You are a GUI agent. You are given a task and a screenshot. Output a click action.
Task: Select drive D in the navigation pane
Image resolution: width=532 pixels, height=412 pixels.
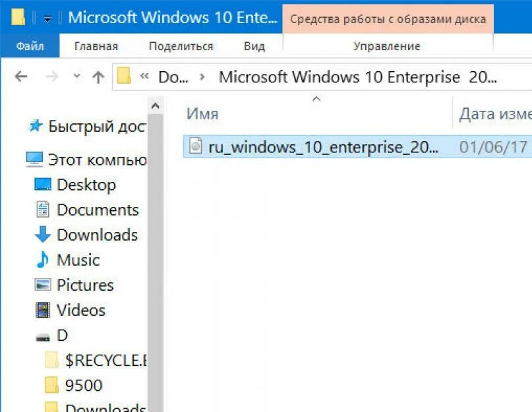point(63,336)
